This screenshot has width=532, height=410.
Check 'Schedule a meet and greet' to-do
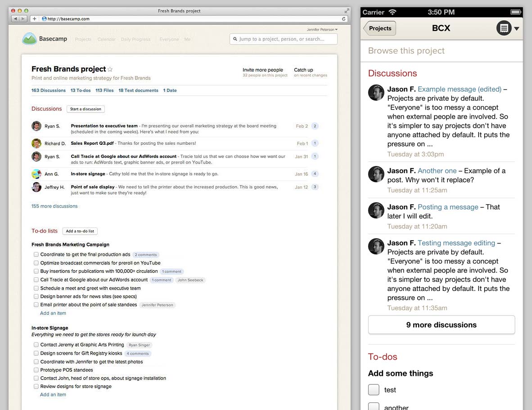click(x=36, y=288)
